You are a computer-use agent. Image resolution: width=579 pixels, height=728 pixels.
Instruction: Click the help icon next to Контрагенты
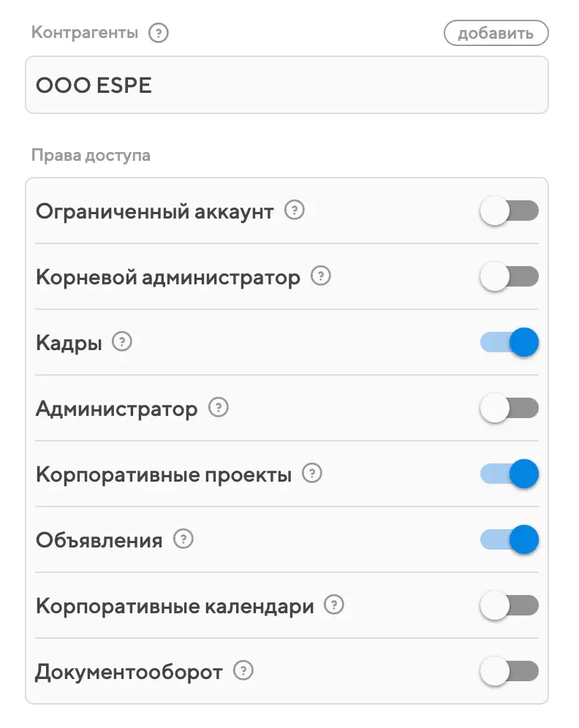click(x=158, y=33)
